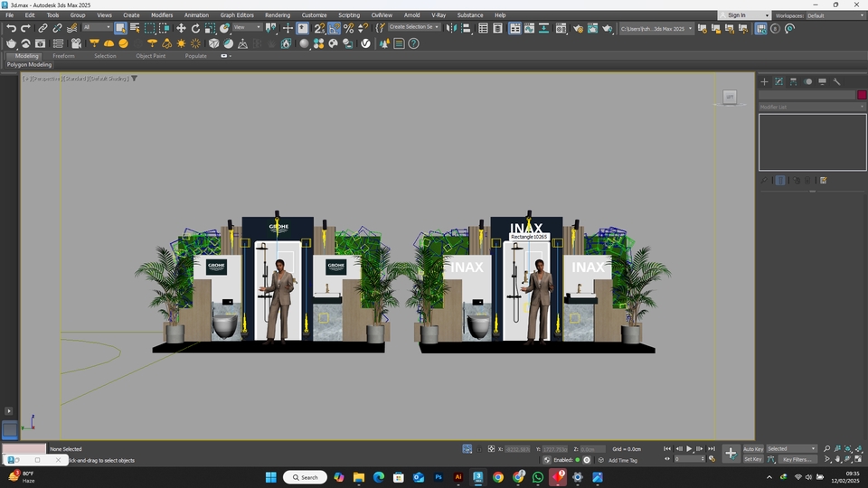Screen dimensions: 868x488
Task: Open the reference coordinate View dropdown
Action: [x=247, y=27]
